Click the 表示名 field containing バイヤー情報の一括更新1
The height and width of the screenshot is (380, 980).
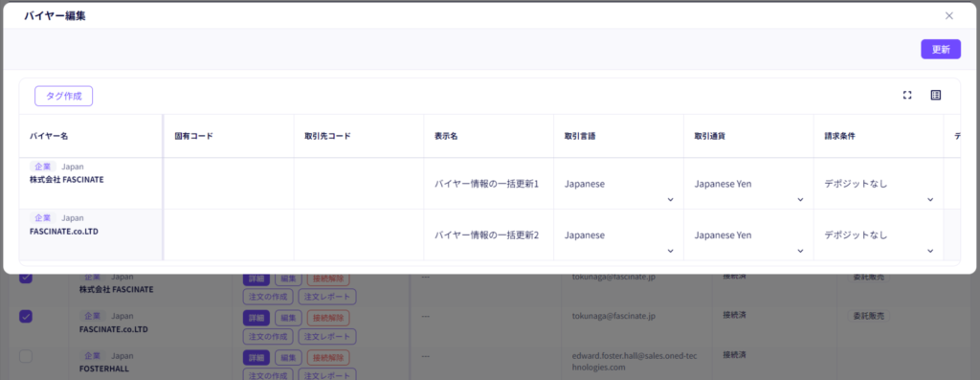click(489, 184)
